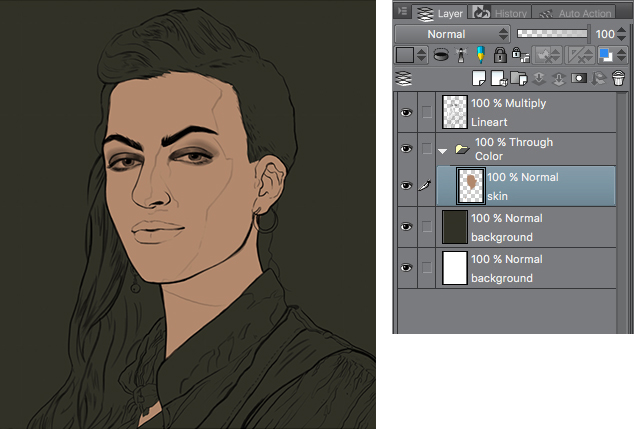Switch to the Auto Action tab
Viewport: 634px width, 429px height.
(x=575, y=13)
